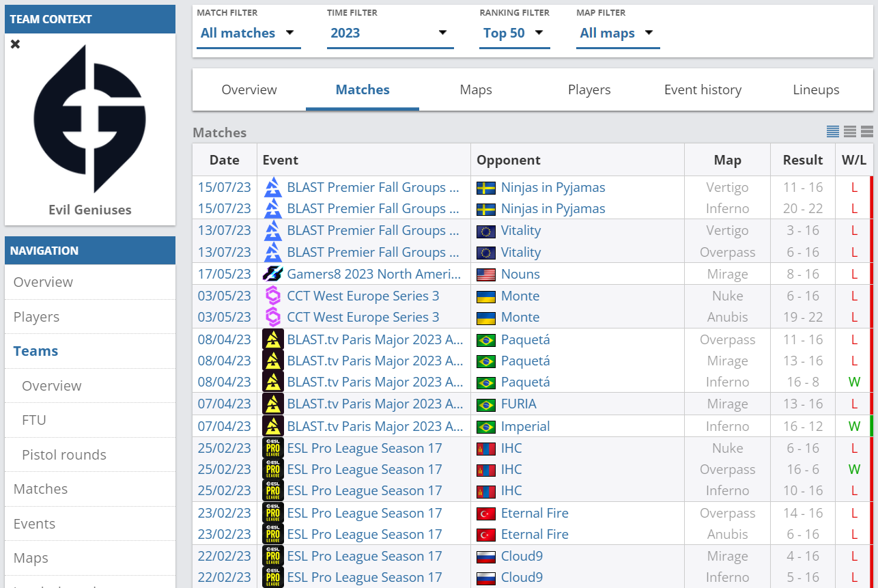Open the Time Filter dropdown showing 2023
Image resolution: width=878 pixels, height=588 pixels.
[391, 33]
